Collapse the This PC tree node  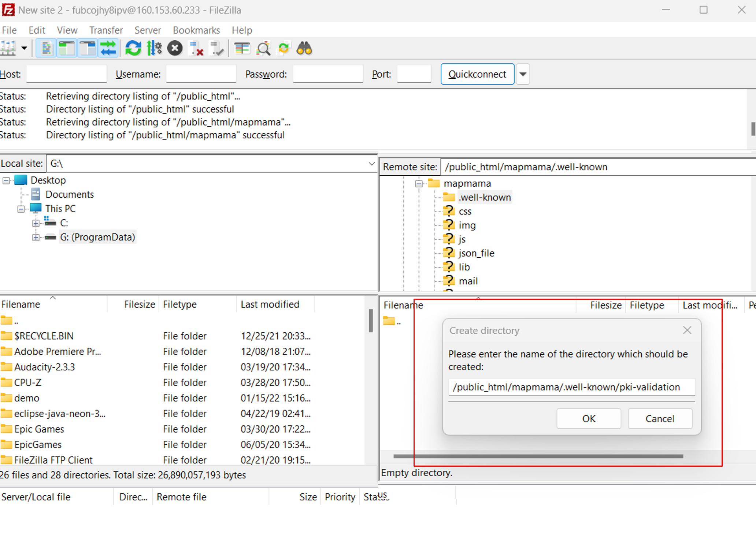pyautogui.click(x=21, y=209)
